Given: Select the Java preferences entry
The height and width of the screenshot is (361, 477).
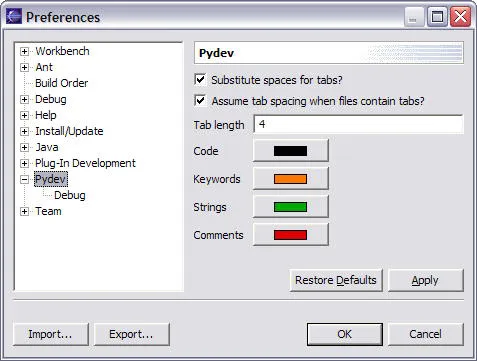Looking at the screenshot, I should 47,147.
